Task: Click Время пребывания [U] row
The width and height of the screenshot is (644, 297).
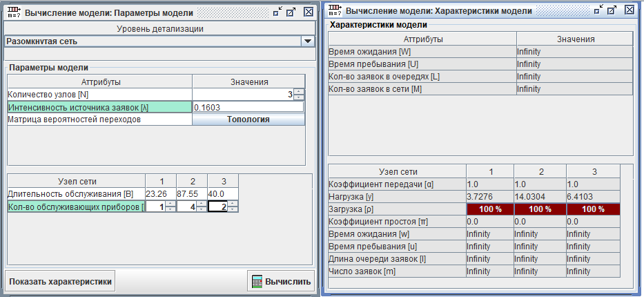Action: point(480,64)
